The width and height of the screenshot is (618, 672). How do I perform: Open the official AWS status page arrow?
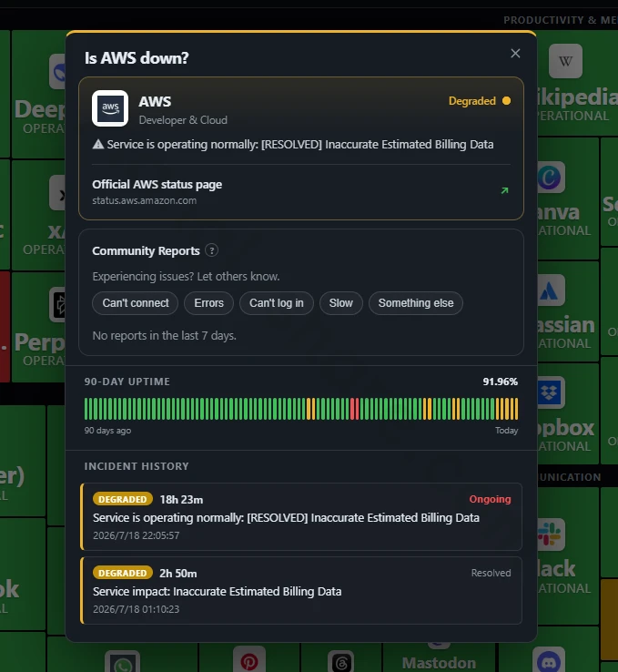pos(504,190)
